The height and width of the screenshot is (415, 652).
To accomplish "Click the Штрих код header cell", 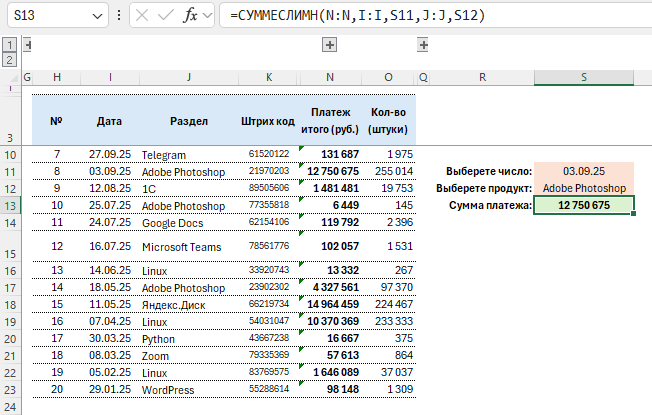I will pos(269,121).
